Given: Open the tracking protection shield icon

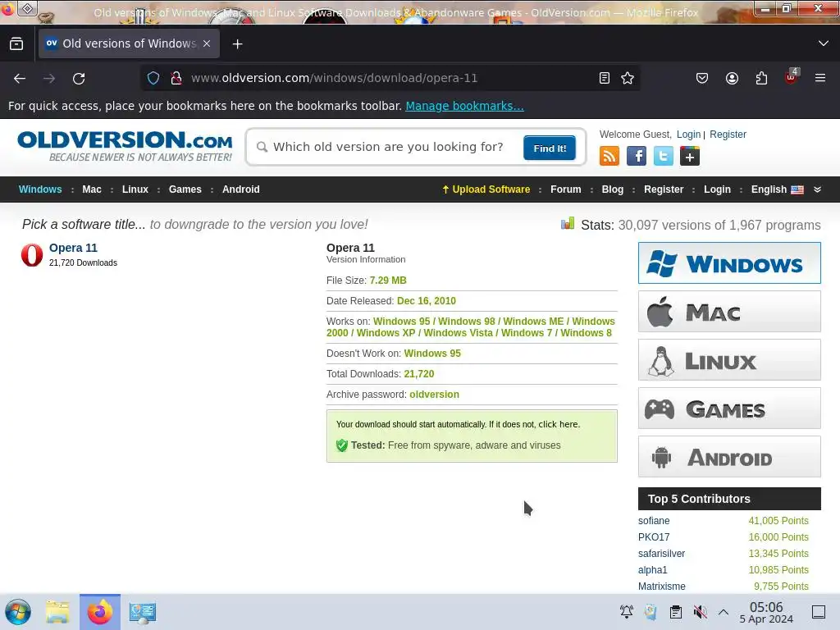Looking at the screenshot, I should 153,78.
